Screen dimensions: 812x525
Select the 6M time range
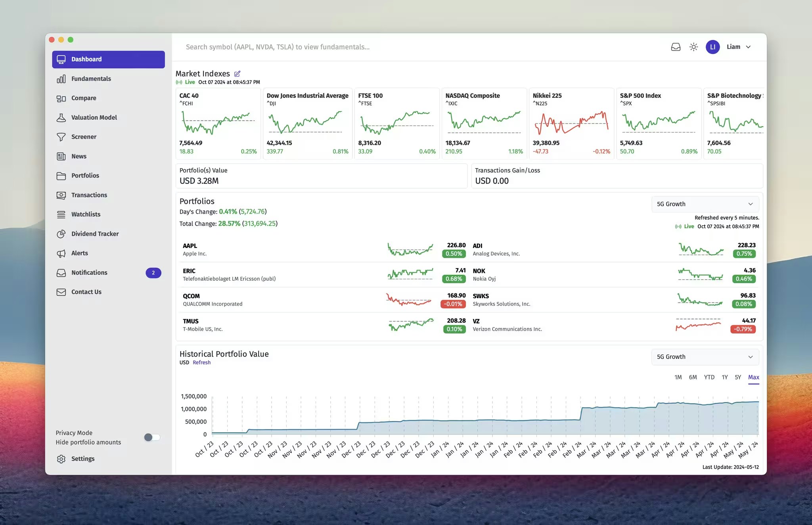(x=693, y=377)
